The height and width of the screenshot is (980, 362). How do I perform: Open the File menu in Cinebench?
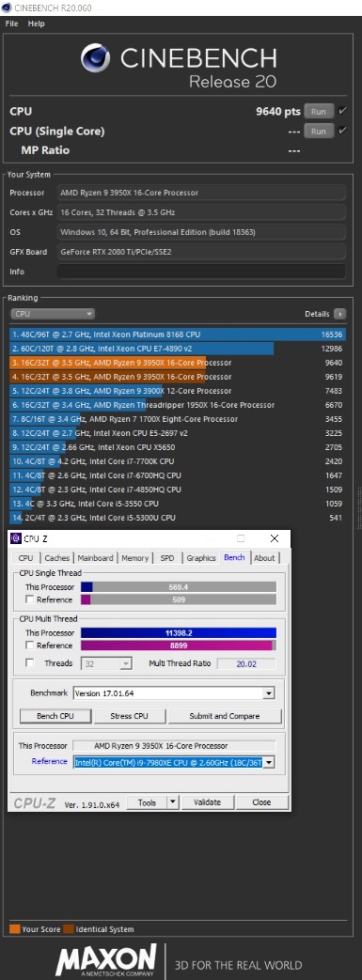11,23
